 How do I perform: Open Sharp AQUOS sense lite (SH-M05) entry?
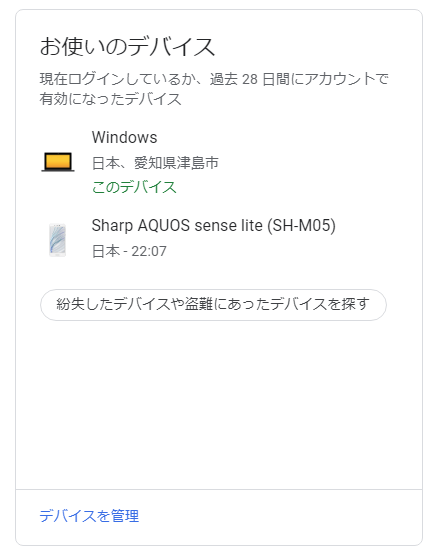(x=214, y=226)
